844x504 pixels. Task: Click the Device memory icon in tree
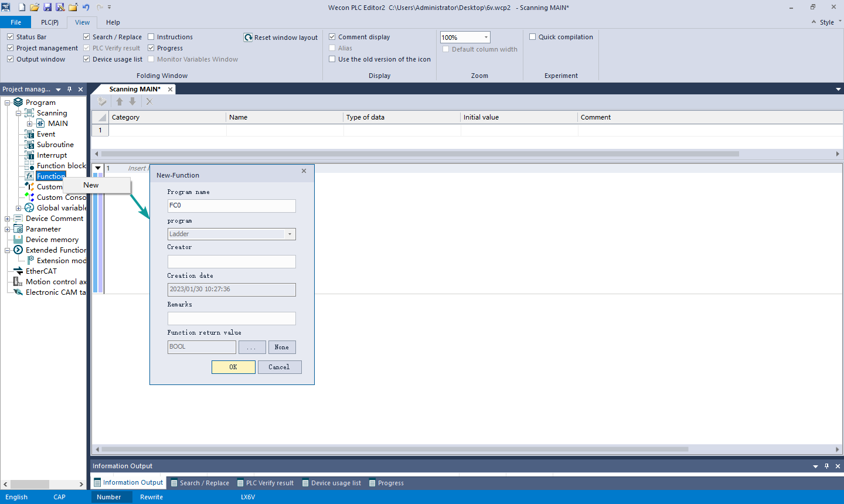click(18, 240)
